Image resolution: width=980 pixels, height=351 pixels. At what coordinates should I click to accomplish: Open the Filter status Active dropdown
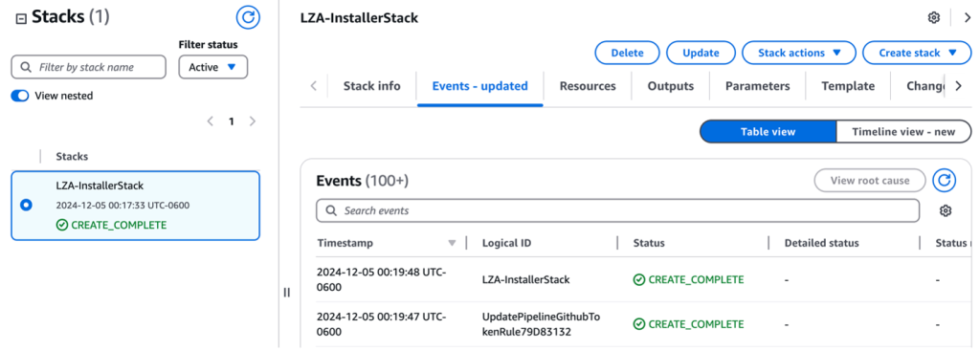pyautogui.click(x=213, y=68)
